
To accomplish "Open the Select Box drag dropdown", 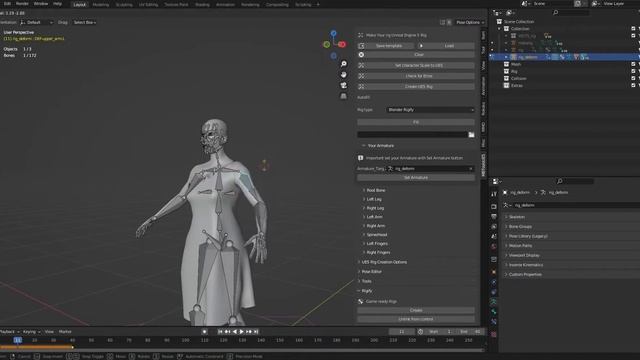I will [84, 22].
